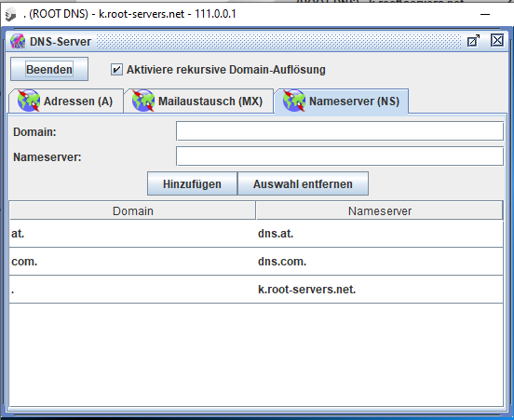Screen dimensions: 514x420
Task: Select the k.root-servers.net. table row
Action: point(256,290)
